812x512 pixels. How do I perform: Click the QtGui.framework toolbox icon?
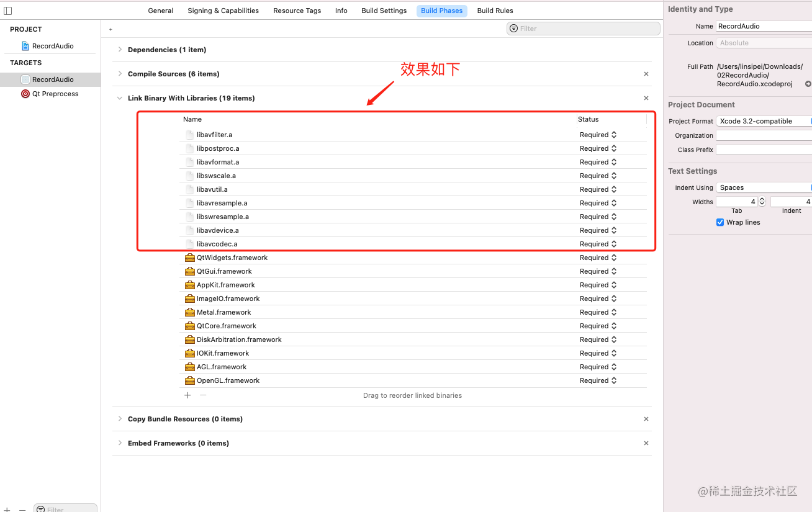(190, 271)
